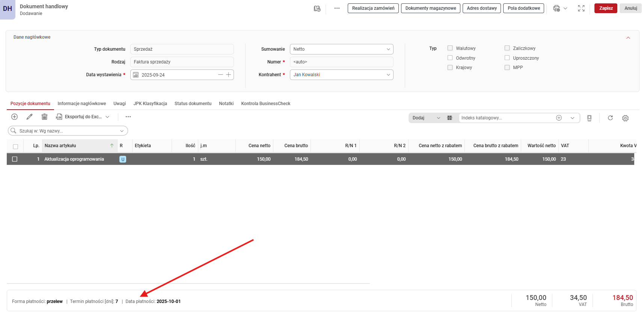The width and height of the screenshot is (644, 312).
Task: Increase issue date with plus stepper
Action: pos(228,75)
